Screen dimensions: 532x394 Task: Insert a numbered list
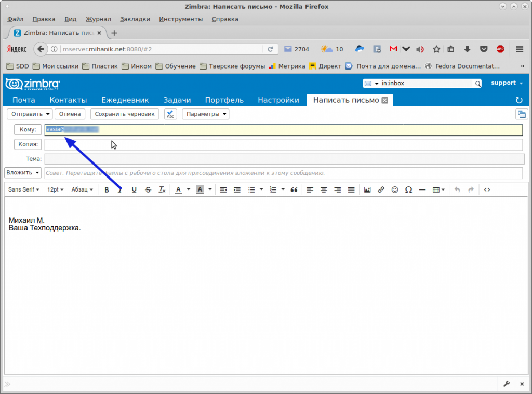coord(273,190)
